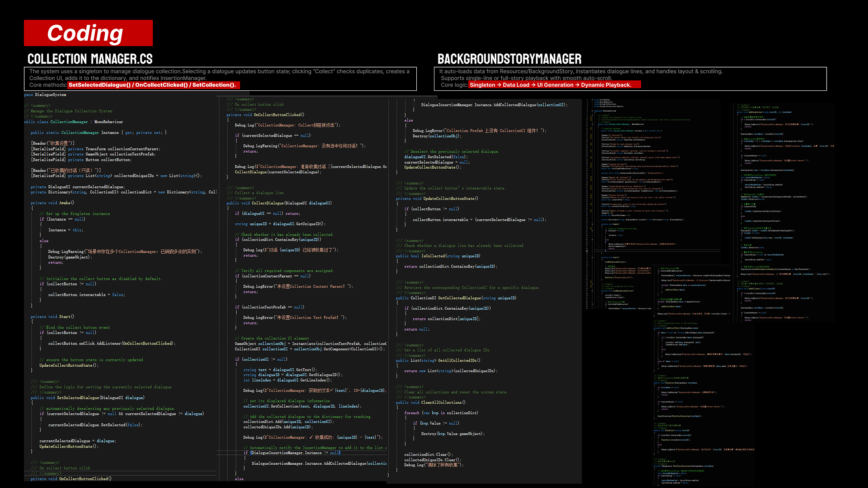Image resolution: width=868 pixels, height=488 pixels.
Task: Click the private void Awake() line
Action: 52,203
